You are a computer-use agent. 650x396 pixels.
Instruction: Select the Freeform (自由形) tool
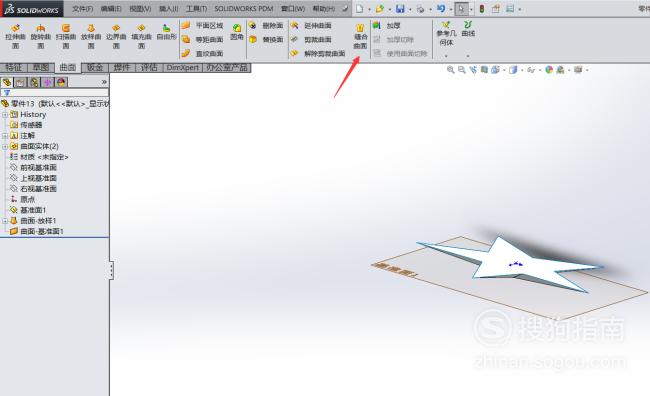pyautogui.click(x=166, y=32)
